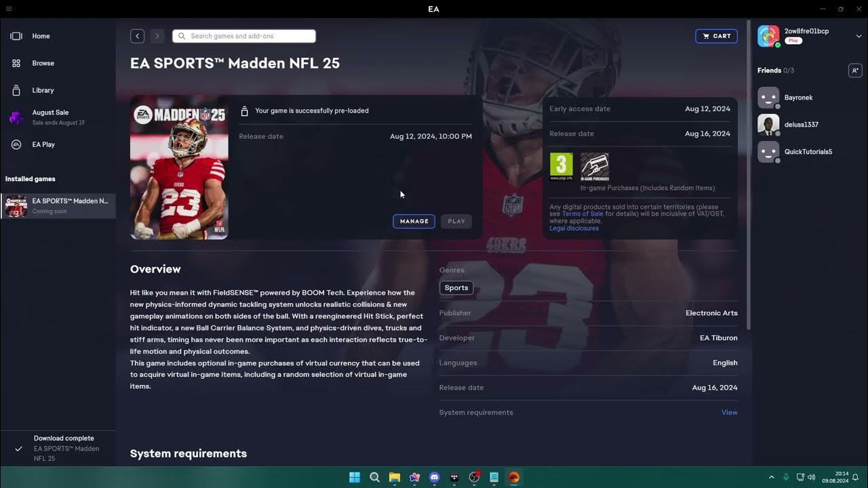Click the Library sidebar icon
The image size is (868, 488).
(x=16, y=90)
